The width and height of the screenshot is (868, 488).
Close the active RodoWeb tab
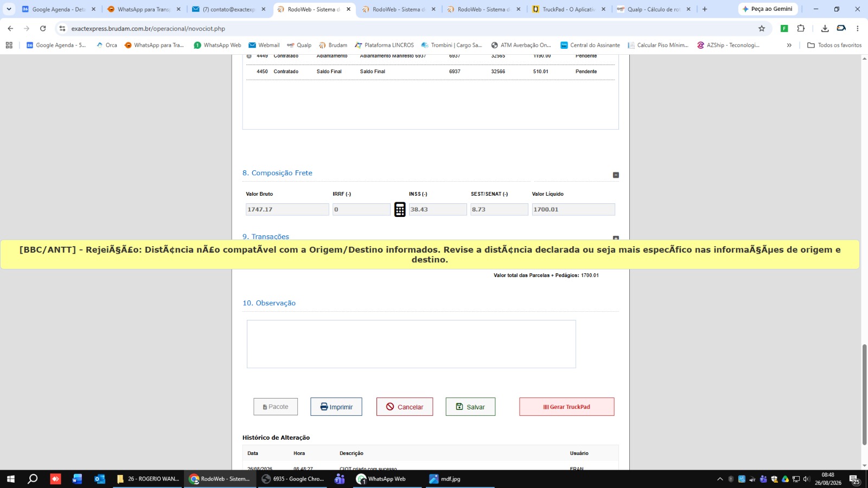(x=348, y=9)
